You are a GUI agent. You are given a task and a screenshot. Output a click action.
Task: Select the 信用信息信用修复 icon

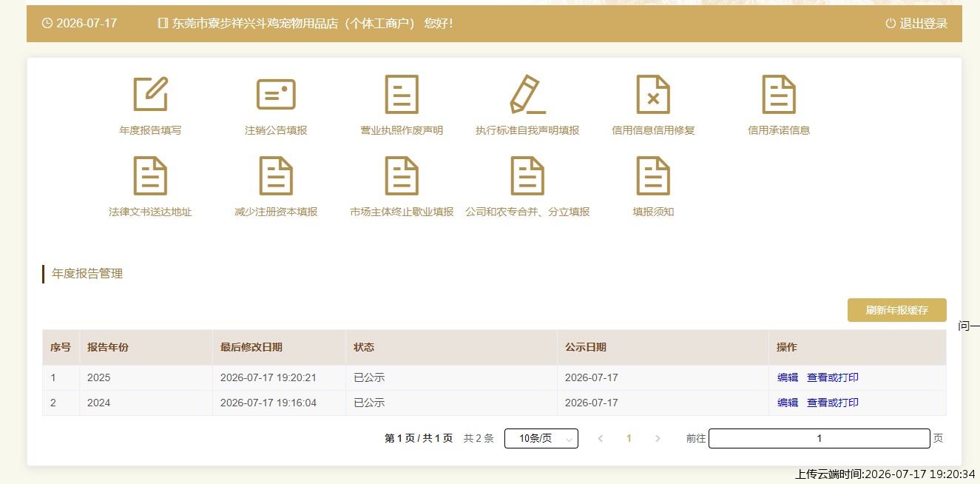tap(653, 94)
